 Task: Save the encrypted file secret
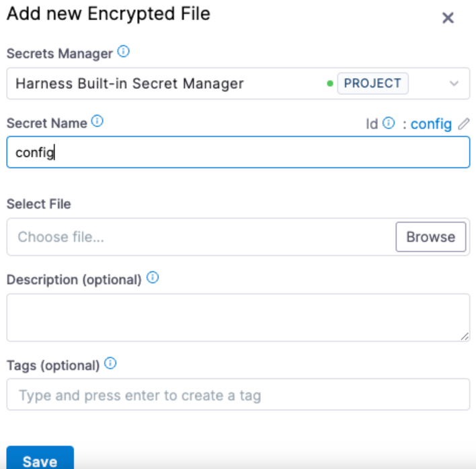click(x=40, y=461)
